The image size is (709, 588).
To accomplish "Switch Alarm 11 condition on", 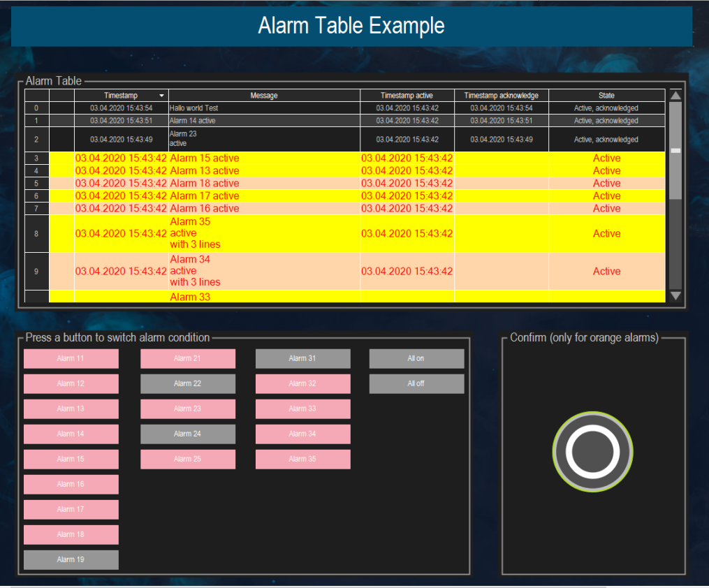I will (71, 358).
